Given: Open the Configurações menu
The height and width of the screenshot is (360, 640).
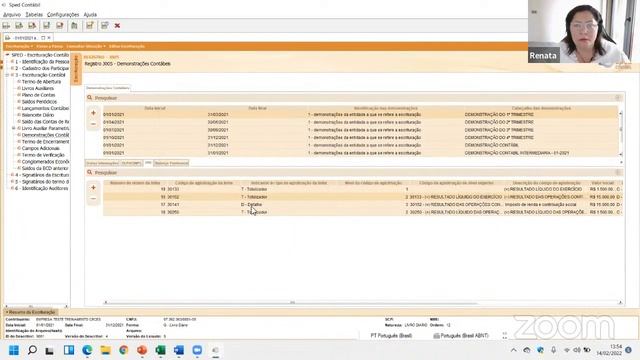Looking at the screenshot, I should [x=63, y=15].
